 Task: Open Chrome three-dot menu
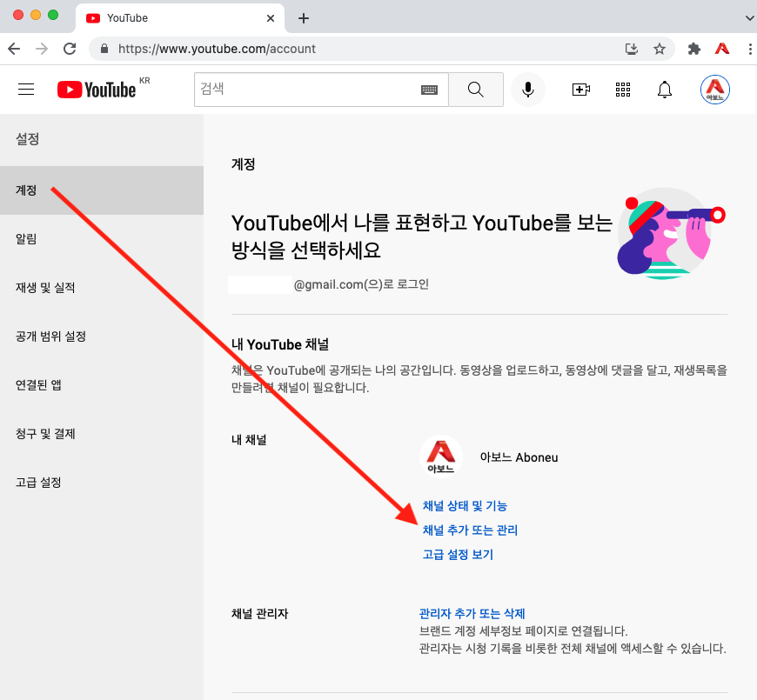[750, 48]
